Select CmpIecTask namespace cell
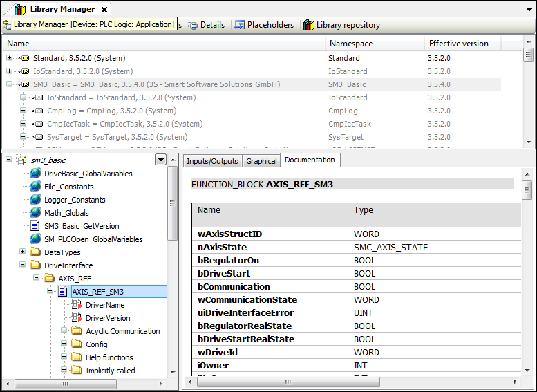 click(349, 124)
